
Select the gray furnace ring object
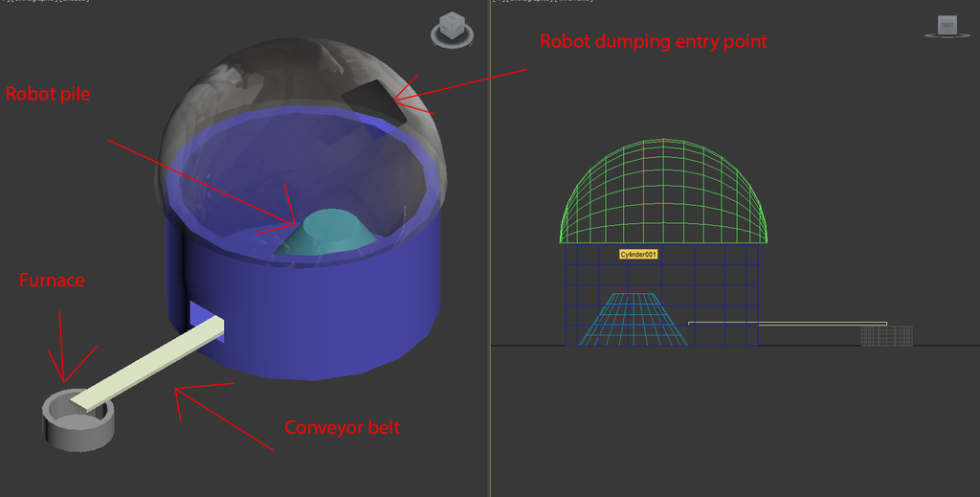(x=77, y=427)
